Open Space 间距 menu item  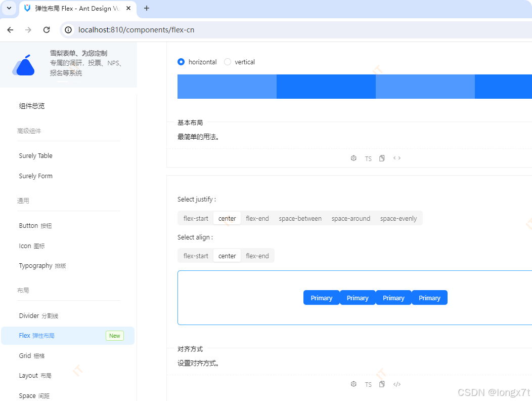[68, 395]
